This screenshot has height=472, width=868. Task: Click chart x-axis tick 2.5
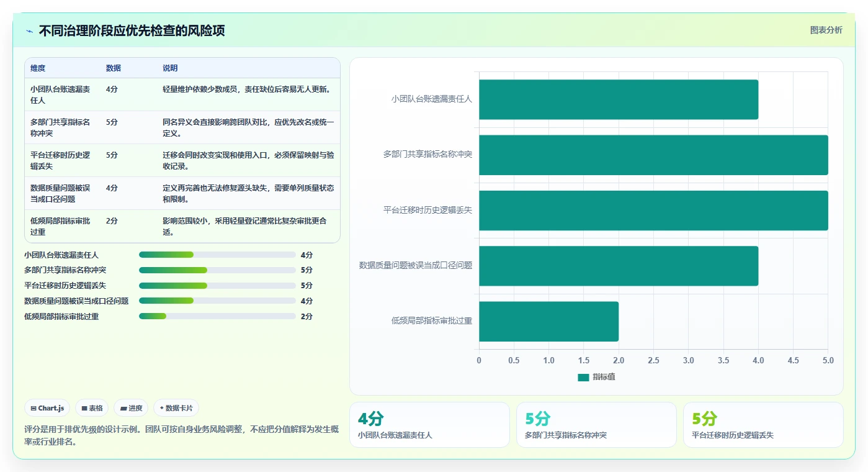pos(653,360)
